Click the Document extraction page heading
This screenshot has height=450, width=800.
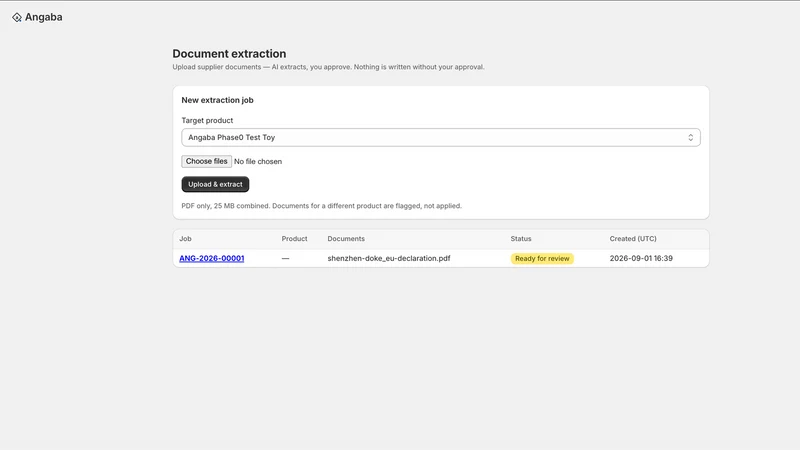pyautogui.click(x=229, y=54)
